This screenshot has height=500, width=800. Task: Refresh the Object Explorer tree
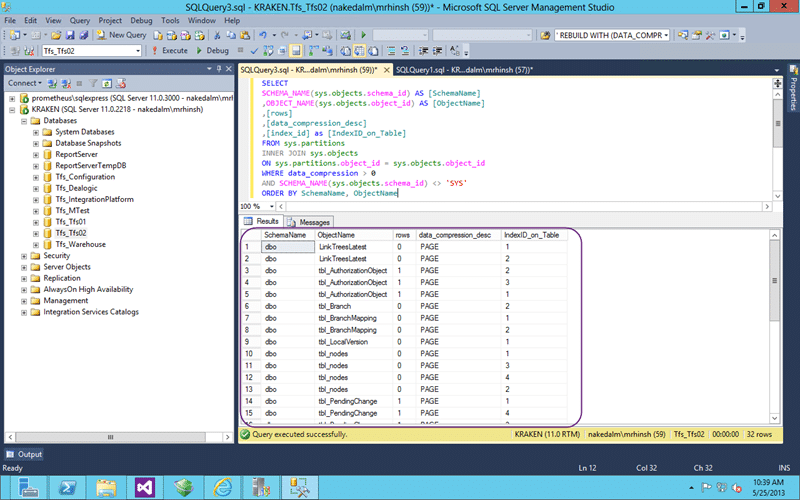pyautogui.click(x=107, y=83)
